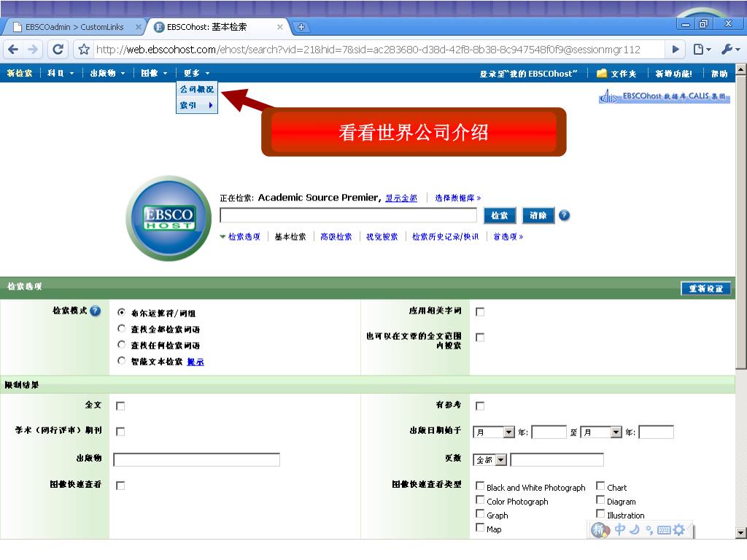Viewport: 747px width, 560px height.
Task: Click the IME punctuation mode icon
Action: [649, 530]
